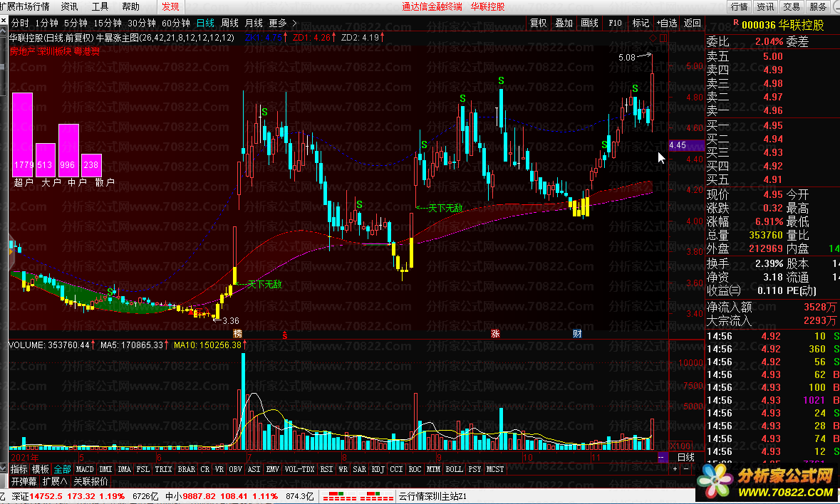This screenshot has width=840, height=504.
Task: Click the 云行情深圳主站Z1 status entry
Action: (x=432, y=496)
